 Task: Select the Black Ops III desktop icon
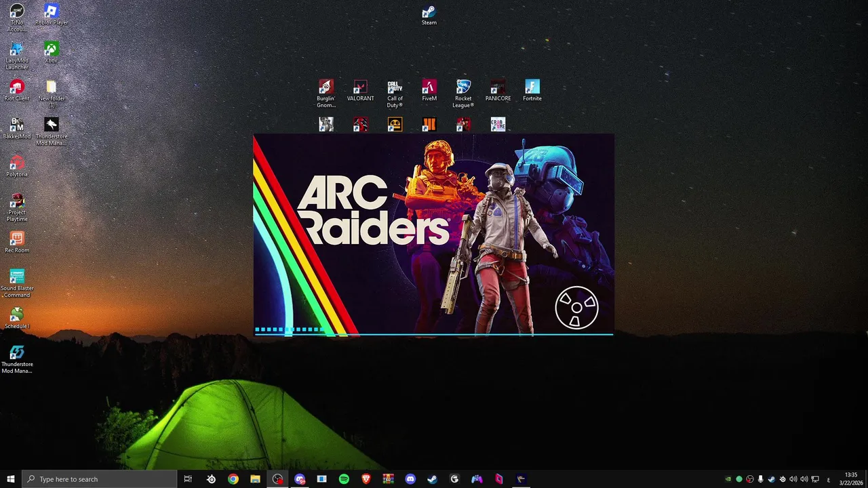[429, 124]
